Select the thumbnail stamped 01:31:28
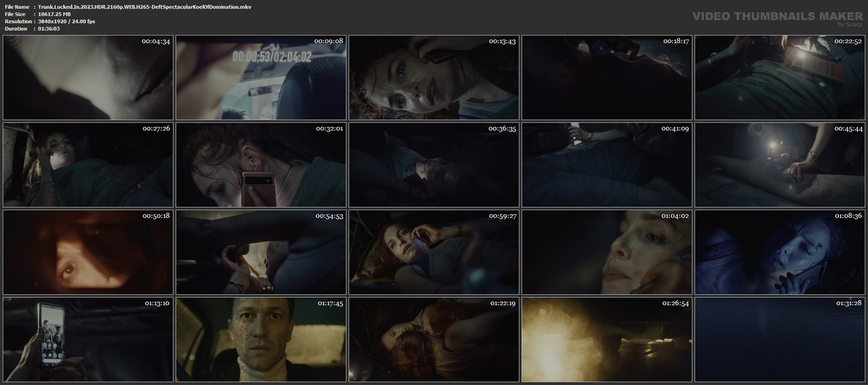This screenshot has height=385, width=868. [780, 339]
